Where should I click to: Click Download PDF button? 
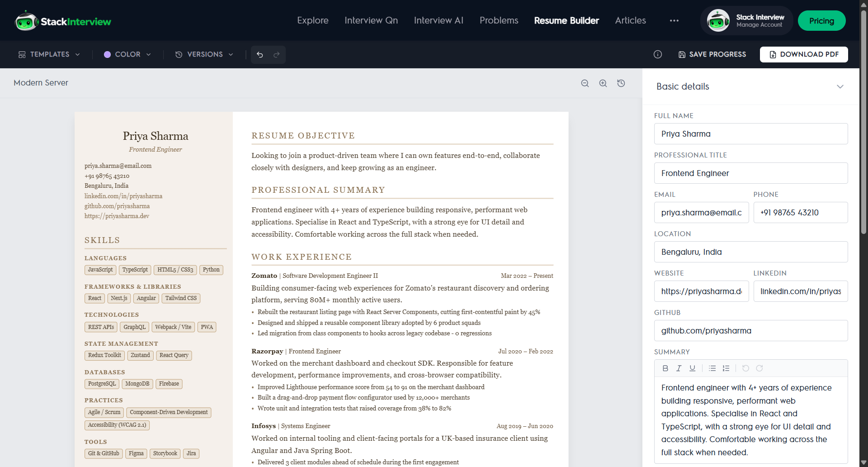[x=804, y=54]
